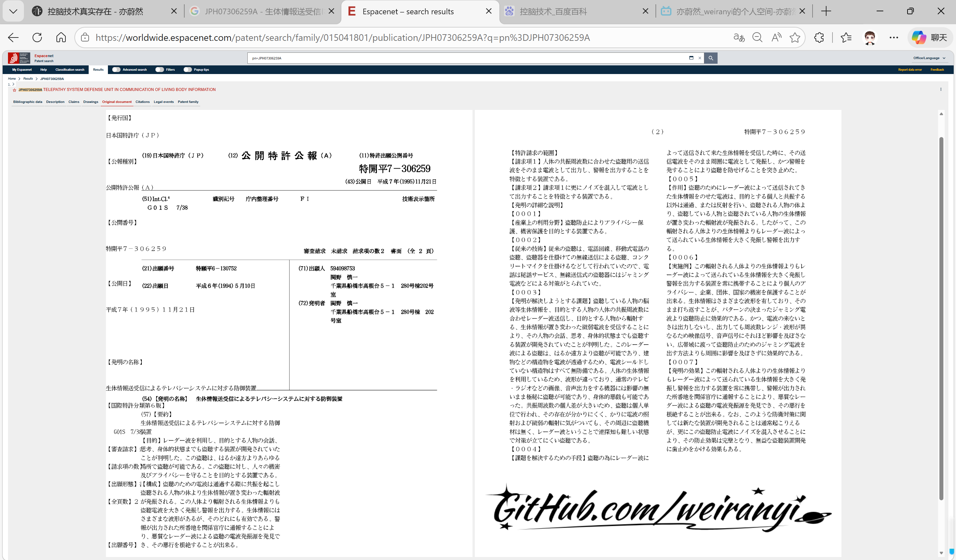The height and width of the screenshot is (560, 956).
Task: Click the Feedback link
Action: 937,70
